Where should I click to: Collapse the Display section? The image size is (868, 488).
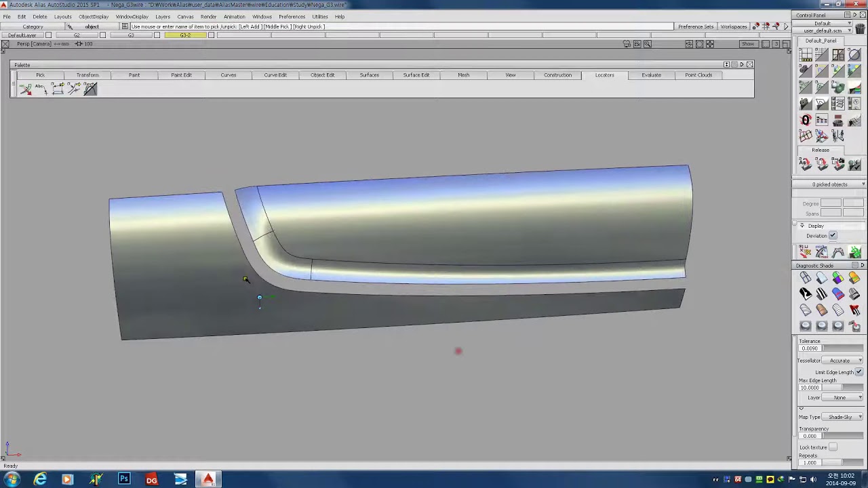802,226
